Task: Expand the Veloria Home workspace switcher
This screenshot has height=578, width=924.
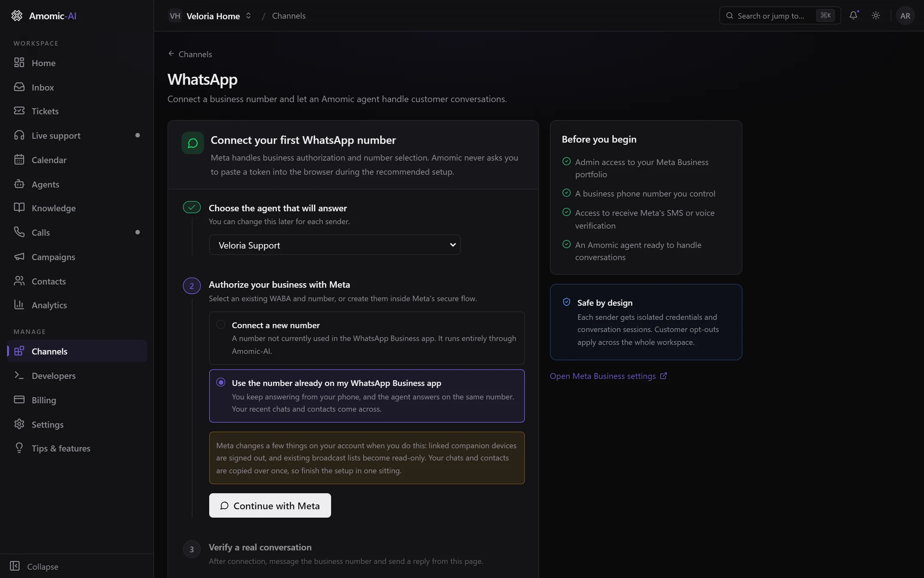Action: click(x=210, y=16)
